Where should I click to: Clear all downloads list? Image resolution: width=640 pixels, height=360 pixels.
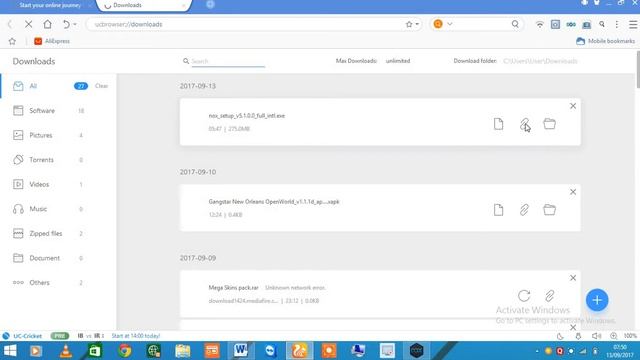point(102,86)
